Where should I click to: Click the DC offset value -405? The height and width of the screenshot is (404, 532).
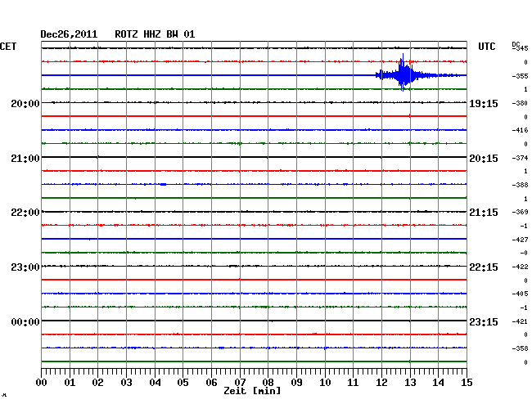click(x=520, y=294)
